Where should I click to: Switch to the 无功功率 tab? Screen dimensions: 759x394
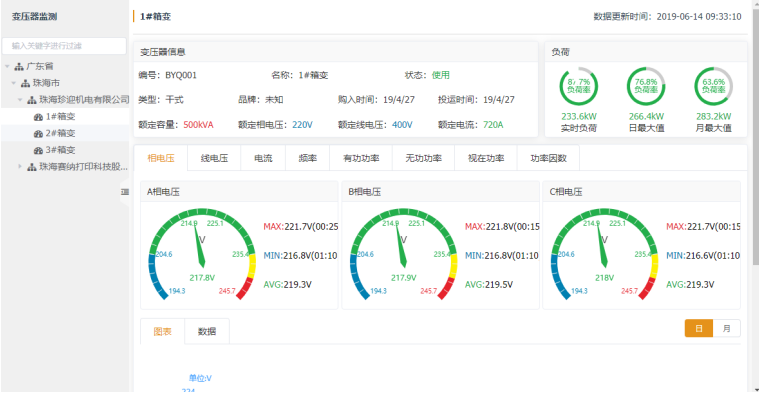424,158
